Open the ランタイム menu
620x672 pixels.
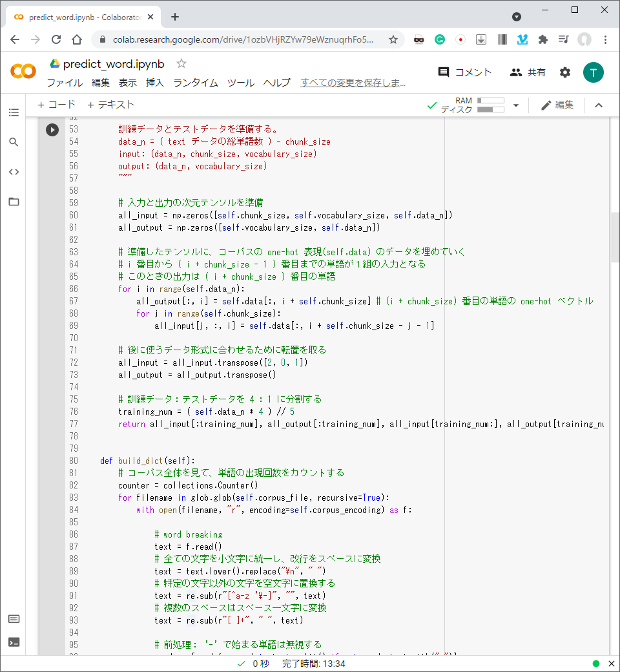click(x=196, y=83)
